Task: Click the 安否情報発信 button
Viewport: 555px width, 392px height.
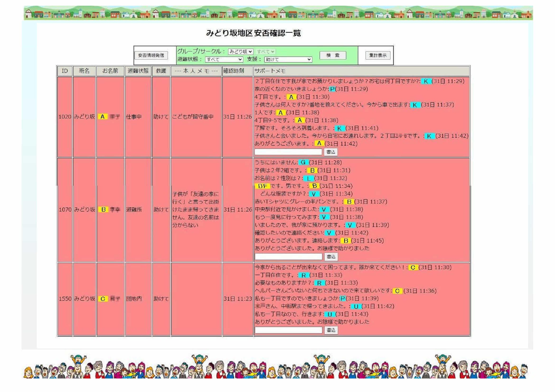Action: [x=151, y=55]
